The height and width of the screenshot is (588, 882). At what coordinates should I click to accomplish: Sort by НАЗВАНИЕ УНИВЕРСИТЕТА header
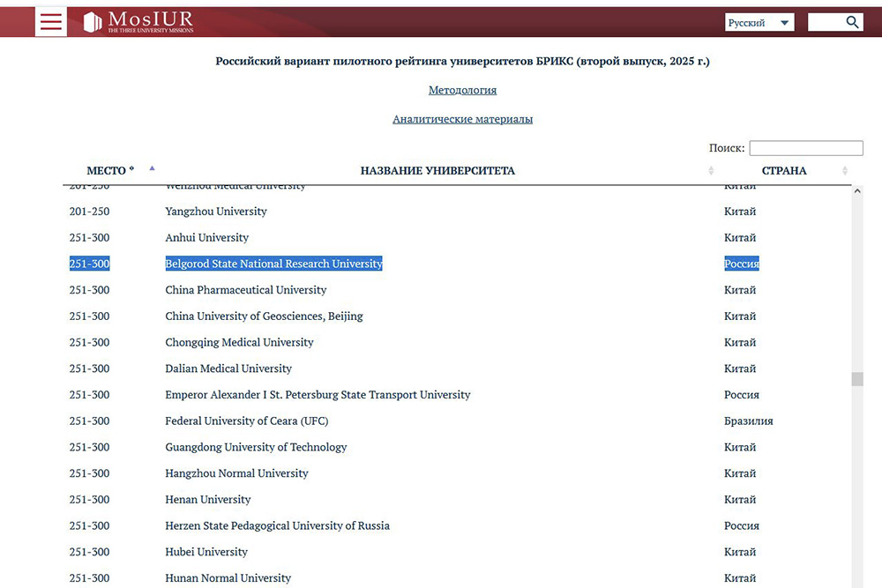(x=437, y=171)
